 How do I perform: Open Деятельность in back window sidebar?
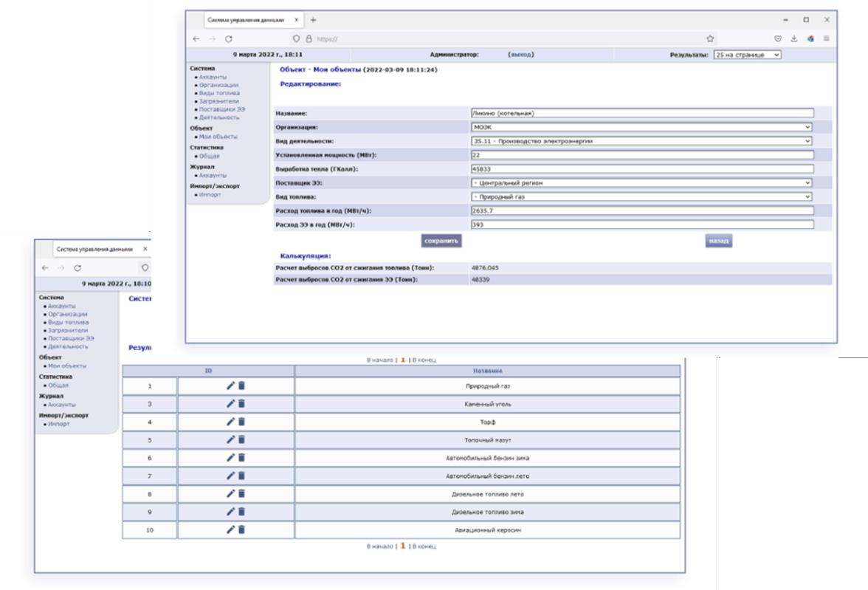(68, 346)
